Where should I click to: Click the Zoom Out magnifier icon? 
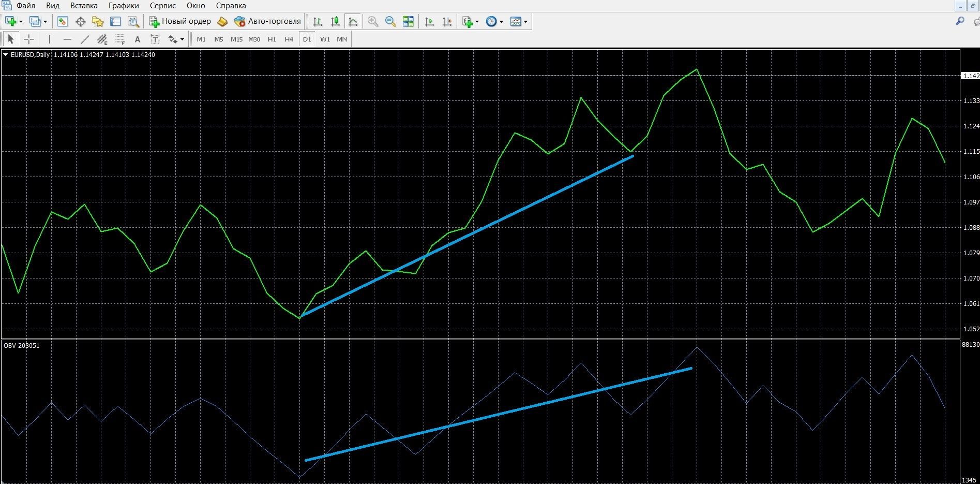(390, 21)
